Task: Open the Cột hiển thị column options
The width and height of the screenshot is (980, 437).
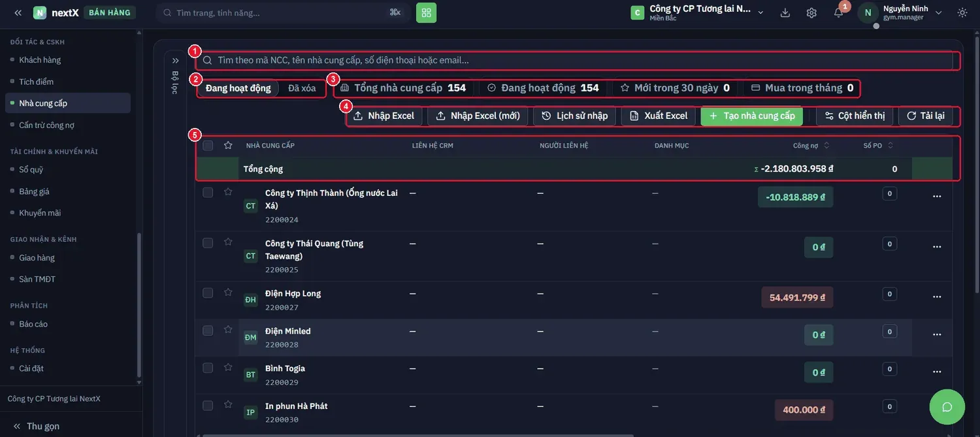Action: [855, 116]
